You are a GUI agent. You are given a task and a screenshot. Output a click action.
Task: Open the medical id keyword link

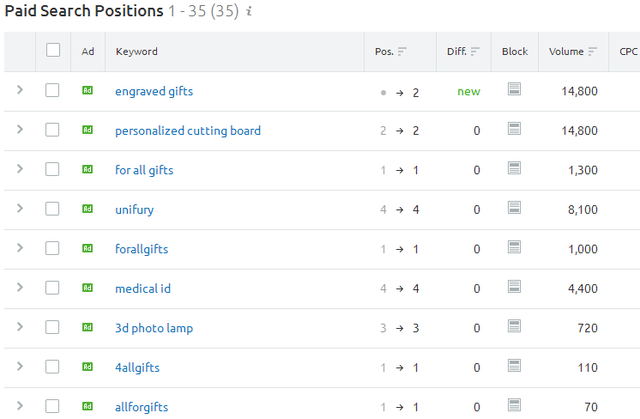[x=143, y=288]
